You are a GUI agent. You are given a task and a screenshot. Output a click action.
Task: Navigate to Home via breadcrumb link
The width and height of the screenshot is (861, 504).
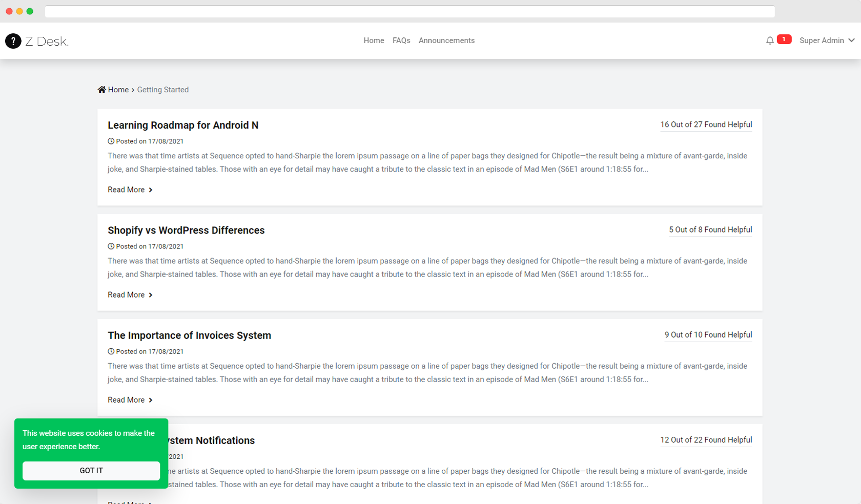(118, 89)
